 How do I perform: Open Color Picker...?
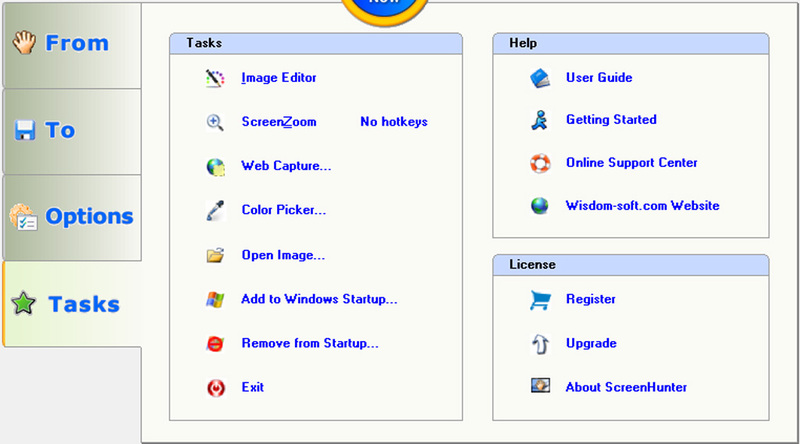(284, 210)
